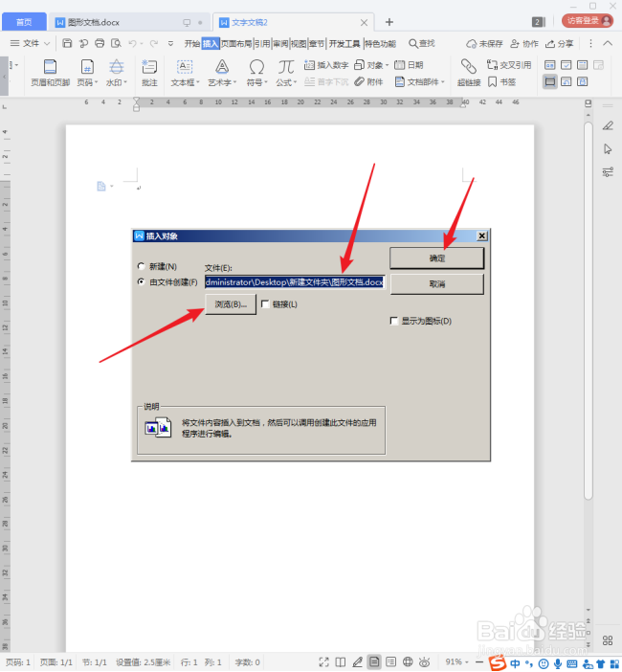
Task: Click the 浏览(B)... button
Action: pyautogui.click(x=231, y=304)
